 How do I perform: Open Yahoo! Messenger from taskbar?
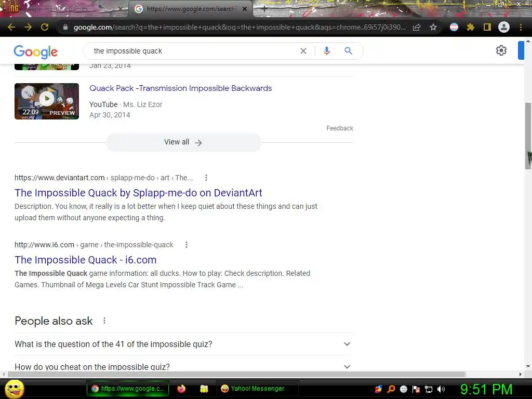[x=257, y=389]
